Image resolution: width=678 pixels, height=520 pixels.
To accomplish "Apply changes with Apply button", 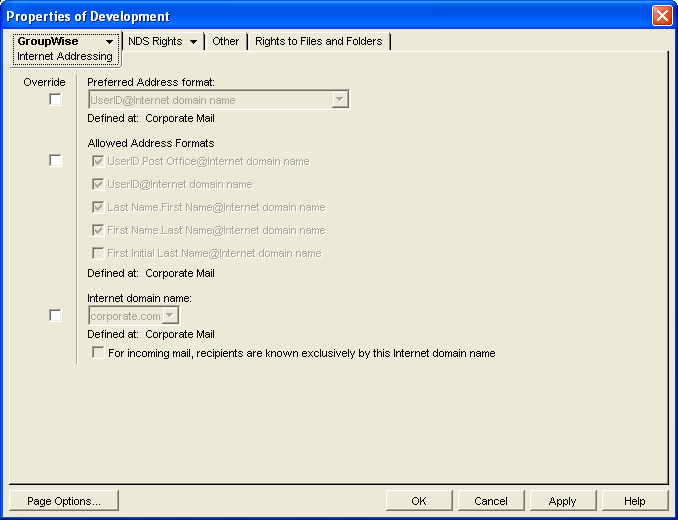I will pos(563,501).
